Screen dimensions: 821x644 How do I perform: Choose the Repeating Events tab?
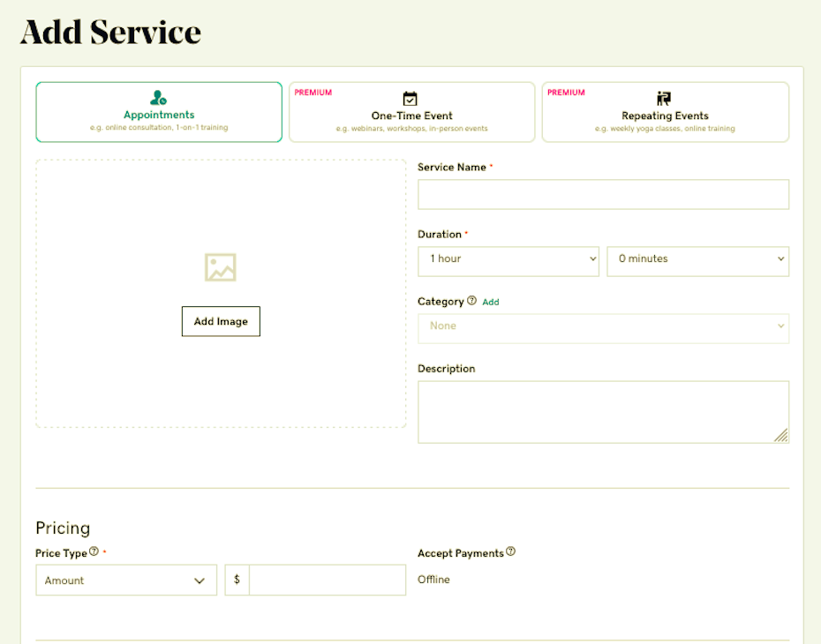[665, 112]
